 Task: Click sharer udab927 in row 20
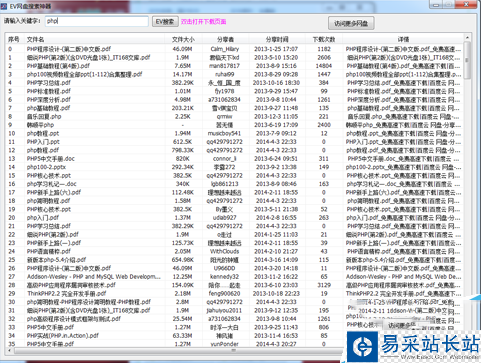click(x=225, y=218)
